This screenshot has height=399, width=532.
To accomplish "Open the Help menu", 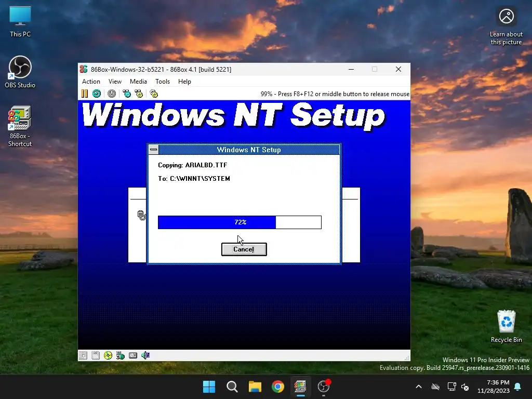I will tap(184, 82).
